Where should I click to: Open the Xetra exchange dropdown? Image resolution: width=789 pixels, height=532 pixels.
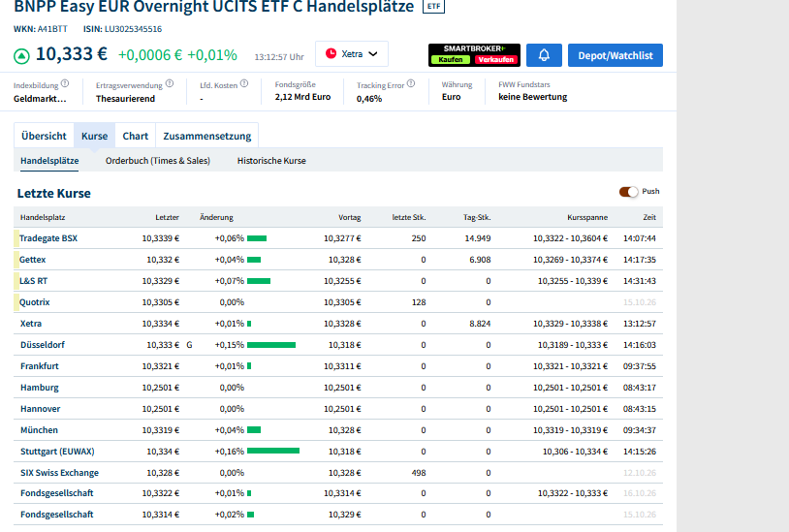tap(352, 54)
